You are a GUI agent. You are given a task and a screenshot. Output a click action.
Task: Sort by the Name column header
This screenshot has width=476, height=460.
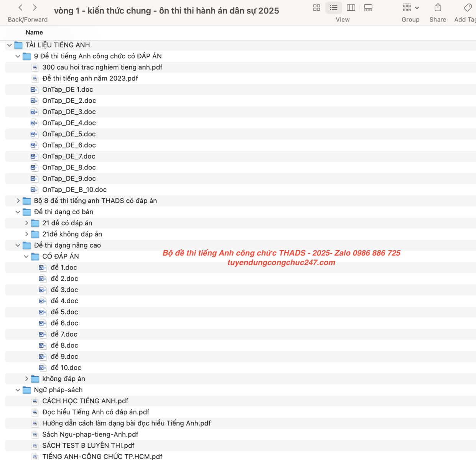(34, 33)
